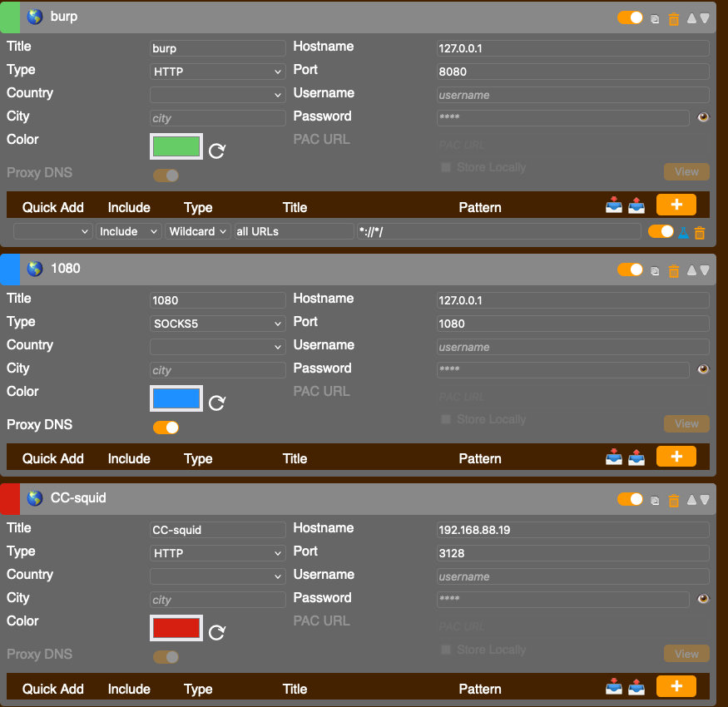
Task: Delete the burp proxy using trash icon
Action: pos(674,18)
